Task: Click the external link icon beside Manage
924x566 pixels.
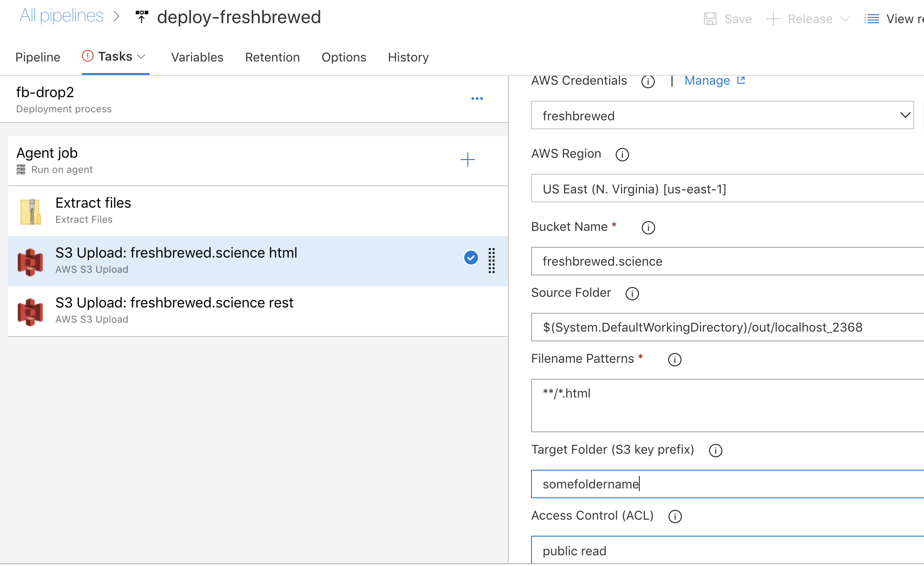Action: [741, 80]
